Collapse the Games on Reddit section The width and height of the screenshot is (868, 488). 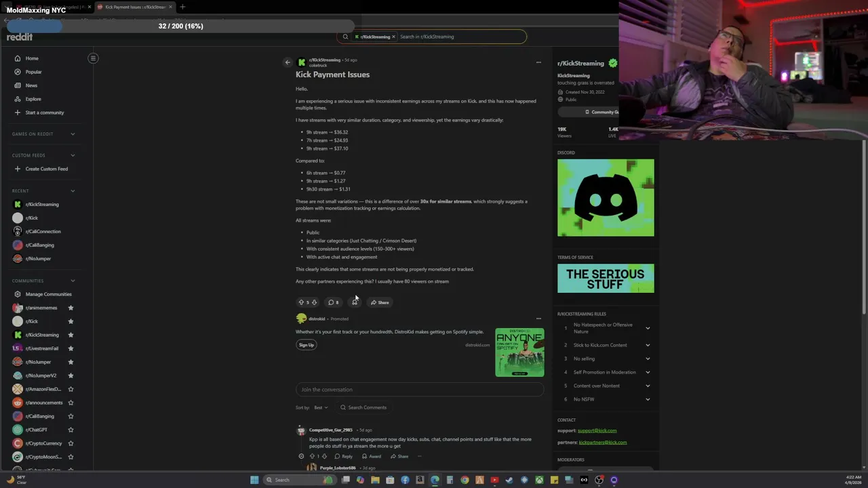click(x=73, y=134)
